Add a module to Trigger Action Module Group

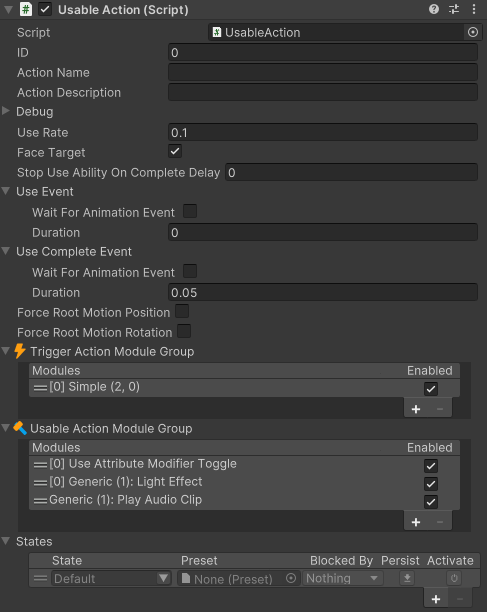(x=416, y=409)
